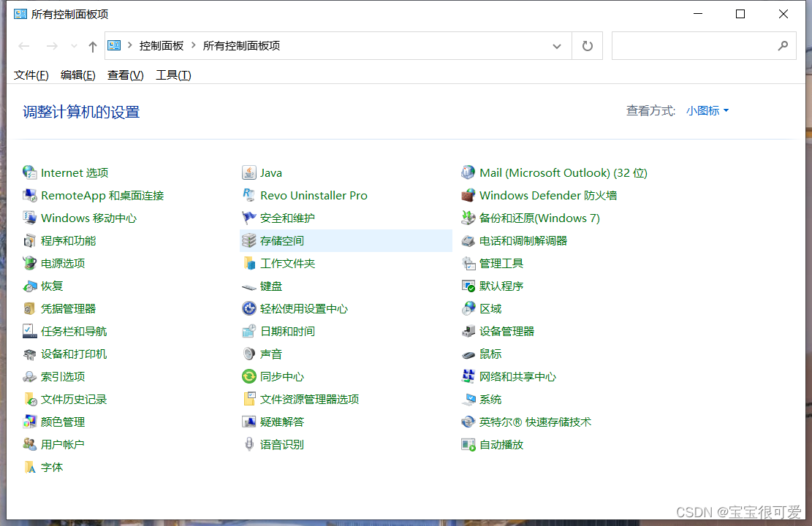Click the back navigation arrow
The image size is (812, 526).
(24, 46)
